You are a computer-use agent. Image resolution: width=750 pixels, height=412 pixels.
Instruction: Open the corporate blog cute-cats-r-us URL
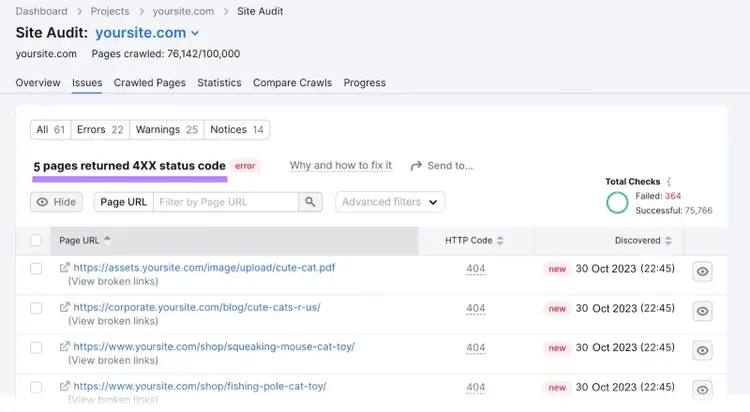point(197,307)
